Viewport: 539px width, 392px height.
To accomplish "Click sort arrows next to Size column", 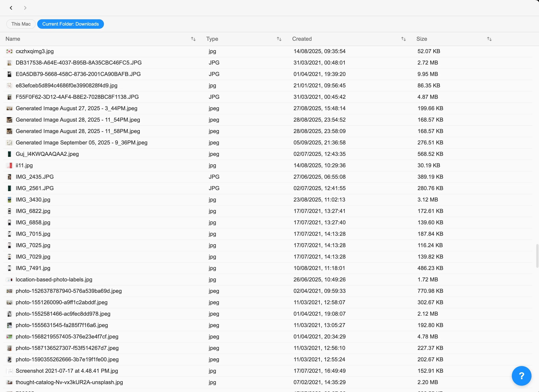I will tap(489, 39).
